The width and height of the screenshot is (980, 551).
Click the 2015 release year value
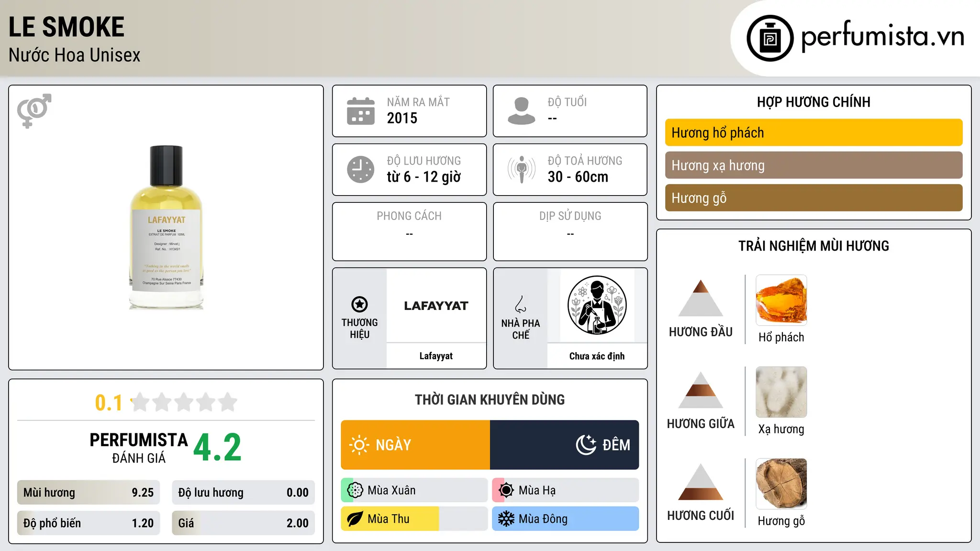402,118
